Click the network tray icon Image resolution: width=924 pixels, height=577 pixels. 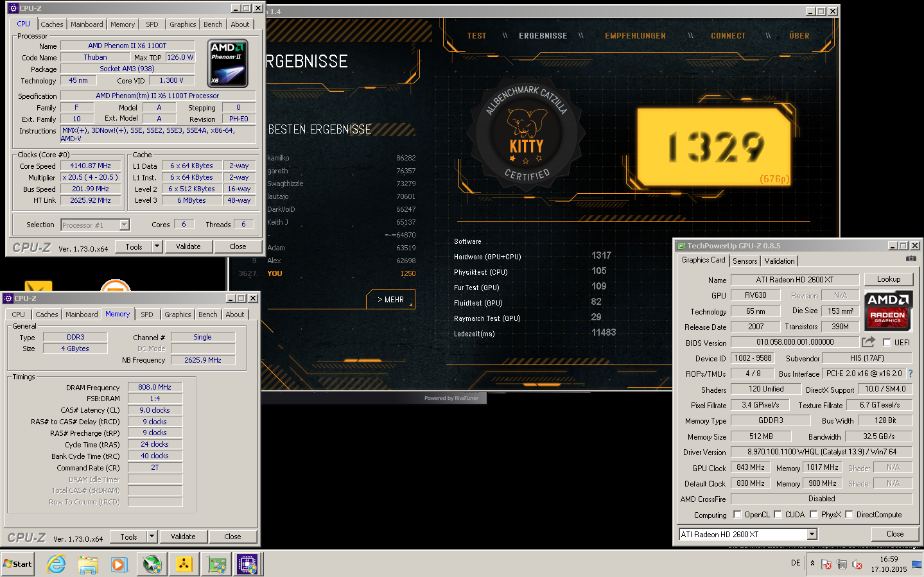pos(842,565)
